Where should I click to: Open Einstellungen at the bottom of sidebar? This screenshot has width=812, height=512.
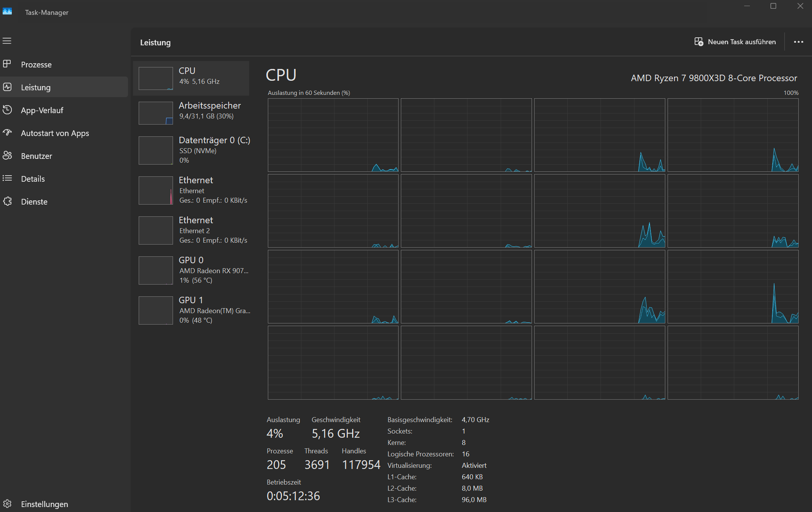point(64,504)
